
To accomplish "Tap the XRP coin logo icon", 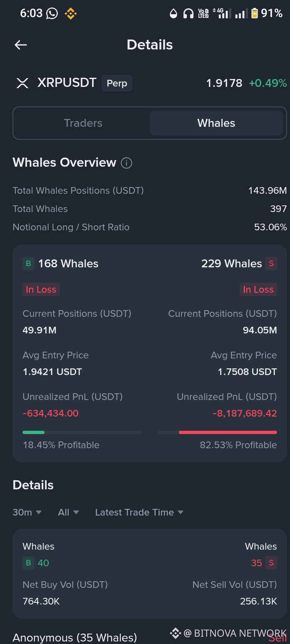I will (22, 83).
